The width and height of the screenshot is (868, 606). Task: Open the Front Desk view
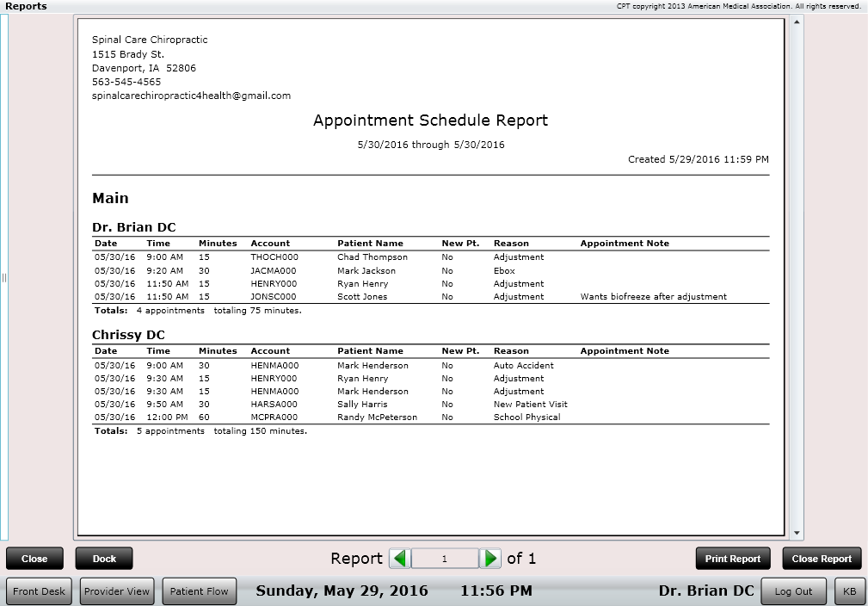coord(40,591)
